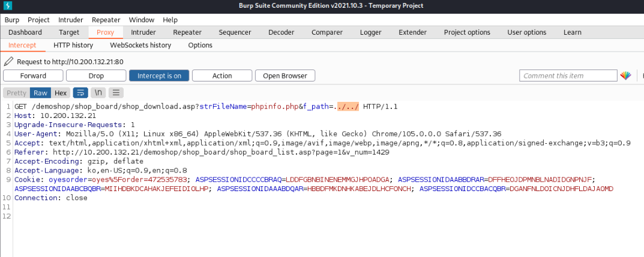Click the Burp Suite logo icon in title bar

[7, 6]
